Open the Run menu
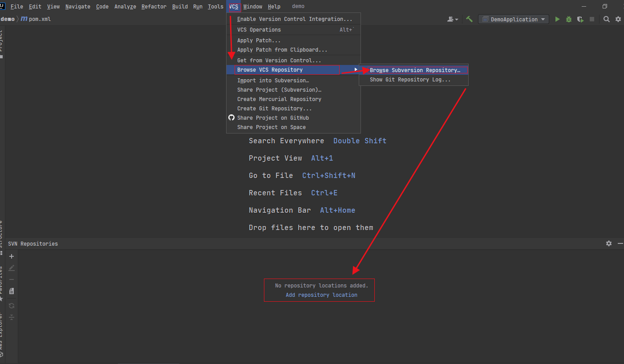This screenshot has width=624, height=364. click(x=198, y=6)
